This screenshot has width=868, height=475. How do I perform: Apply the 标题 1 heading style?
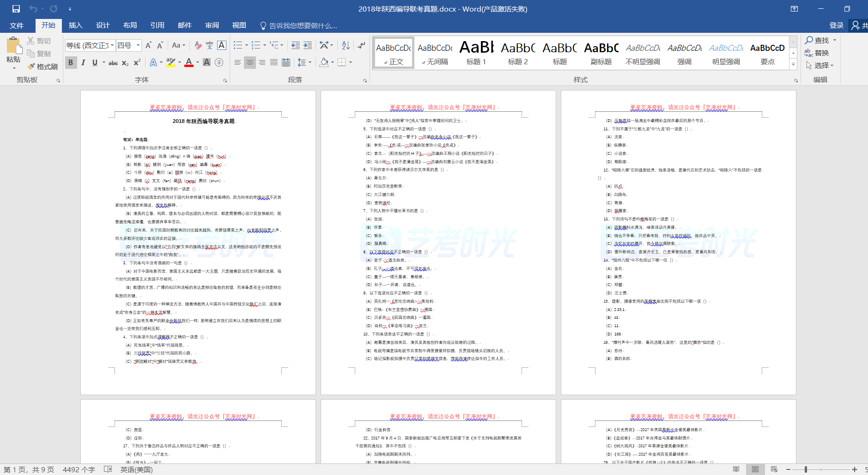pyautogui.click(x=476, y=53)
